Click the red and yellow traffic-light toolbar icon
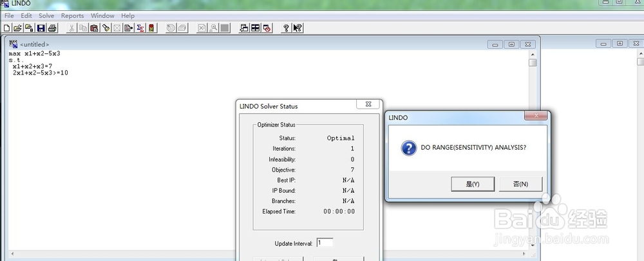This screenshot has width=644, height=261. coord(151,28)
